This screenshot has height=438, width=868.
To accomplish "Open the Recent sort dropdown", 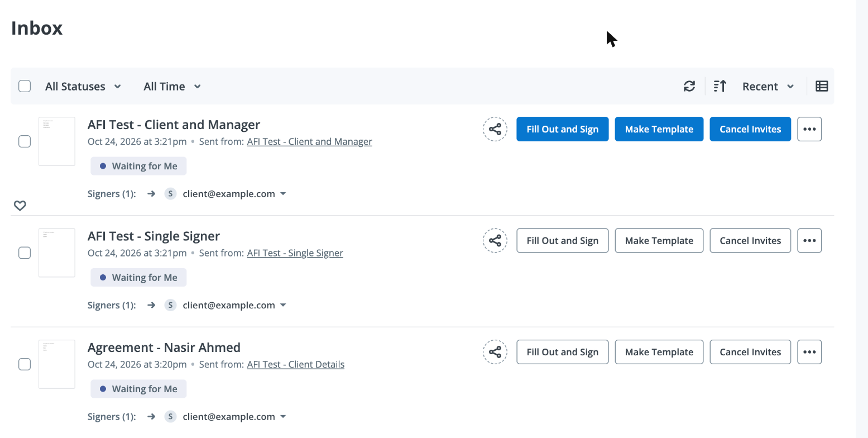I will click(768, 86).
